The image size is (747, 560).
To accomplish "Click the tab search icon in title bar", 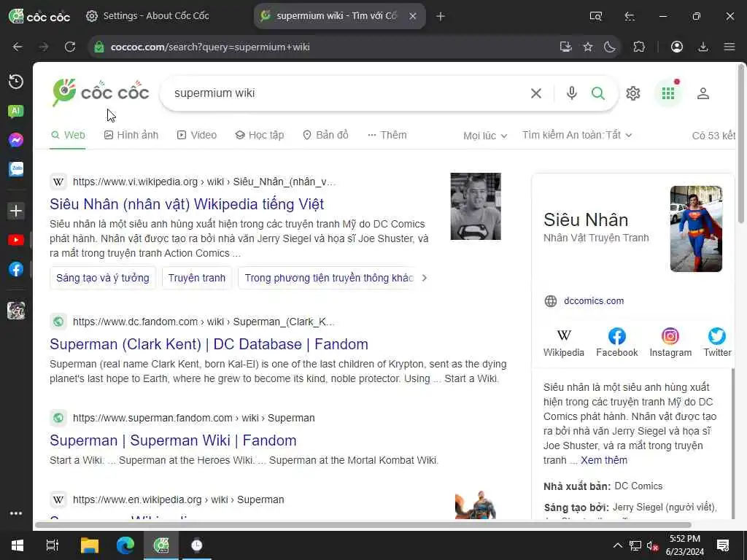I will [x=595, y=16].
